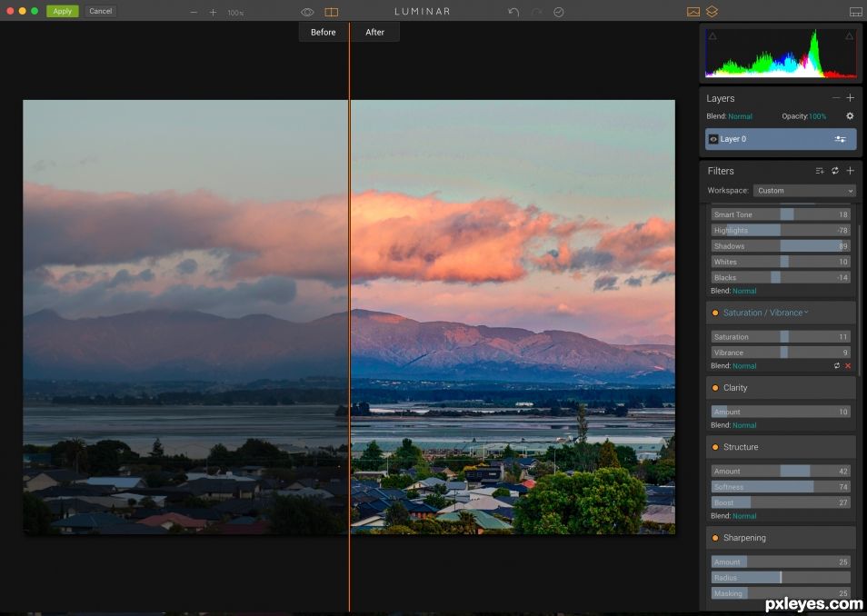
Task: Remove layer with the minus icon
Action: point(835,98)
